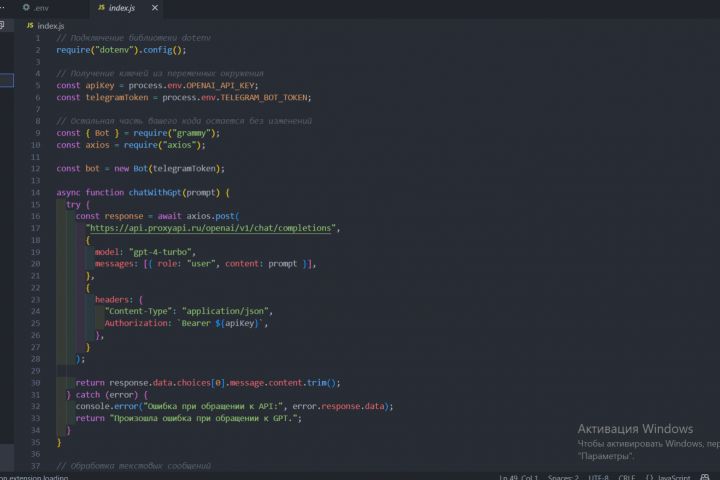The width and height of the screenshot is (720, 480).
Task: Click the extension loading status message
Action: coord(34,477)
